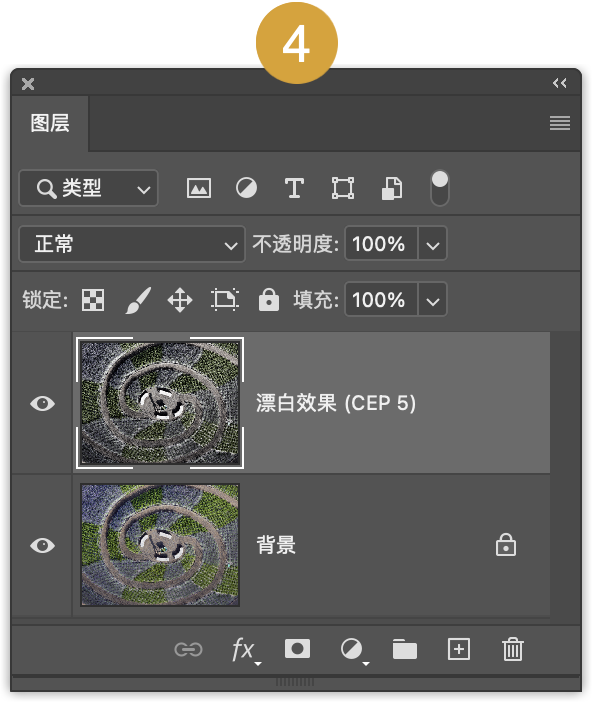Filter layers by pixel image type
The height and width of the screenshot is (706, 592).
click(x=199, y=188)
